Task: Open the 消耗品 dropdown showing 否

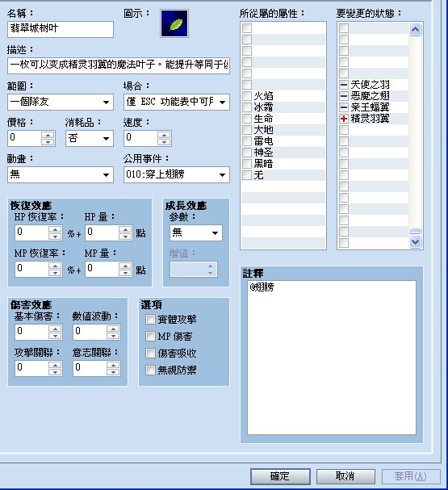Action: tap(90, 138)
